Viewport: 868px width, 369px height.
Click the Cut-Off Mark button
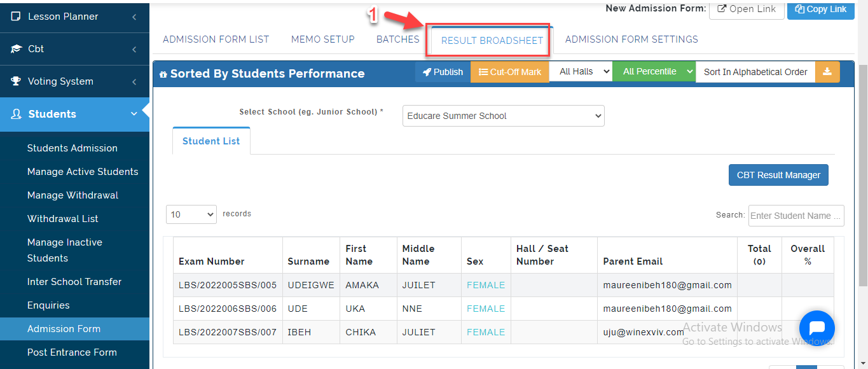[510, 72]
